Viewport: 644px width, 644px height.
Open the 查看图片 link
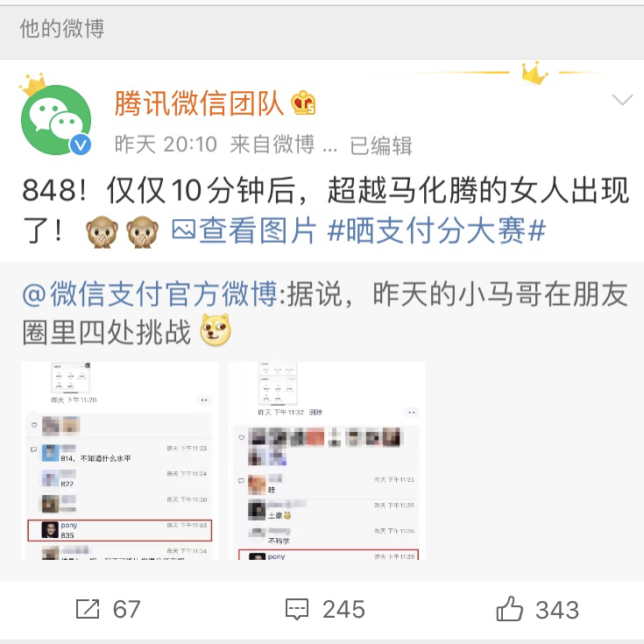click(258, 230)
